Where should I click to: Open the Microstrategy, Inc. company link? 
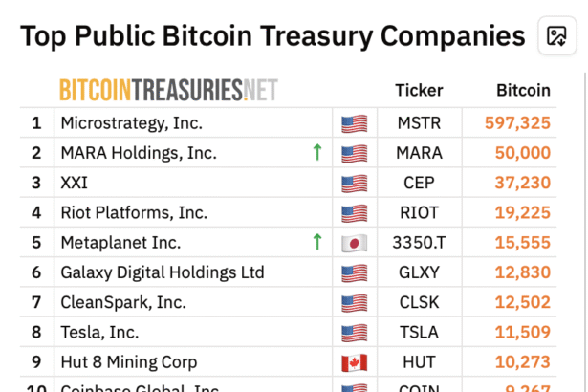131,123
